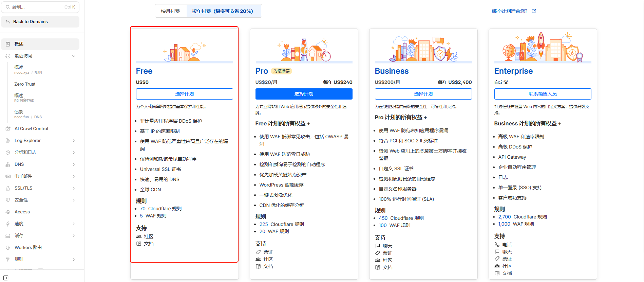Screen dimensions: 644x282
Task: Click the 最近访问 clock icon
Action: click(x=8, y=56)
